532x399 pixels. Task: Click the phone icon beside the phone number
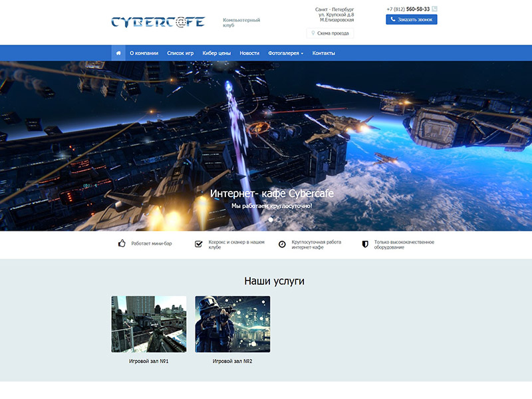(434, 9)
